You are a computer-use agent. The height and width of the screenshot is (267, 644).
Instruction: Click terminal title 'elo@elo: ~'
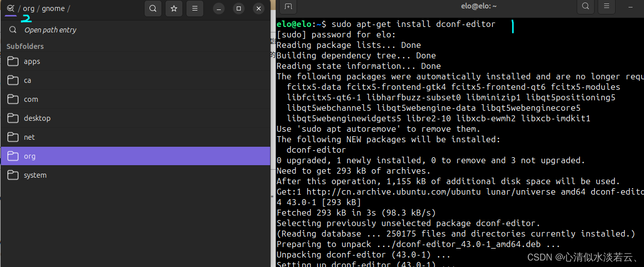[479, 6]
